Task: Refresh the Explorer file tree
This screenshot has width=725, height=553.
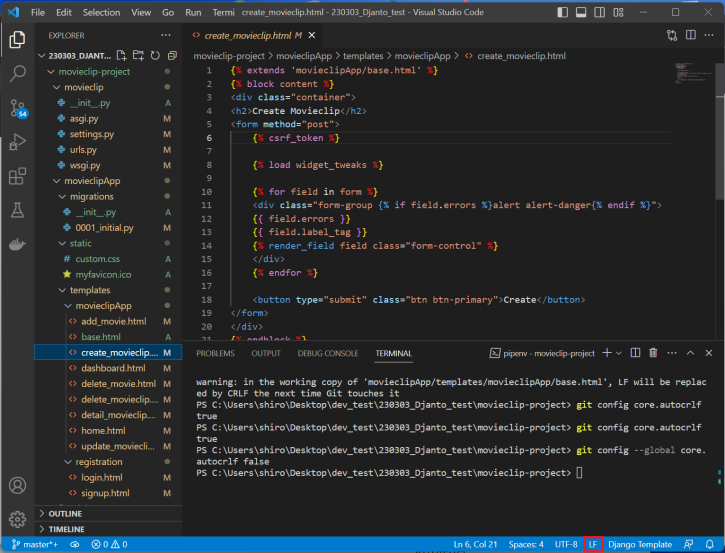Action: point(153,55)
